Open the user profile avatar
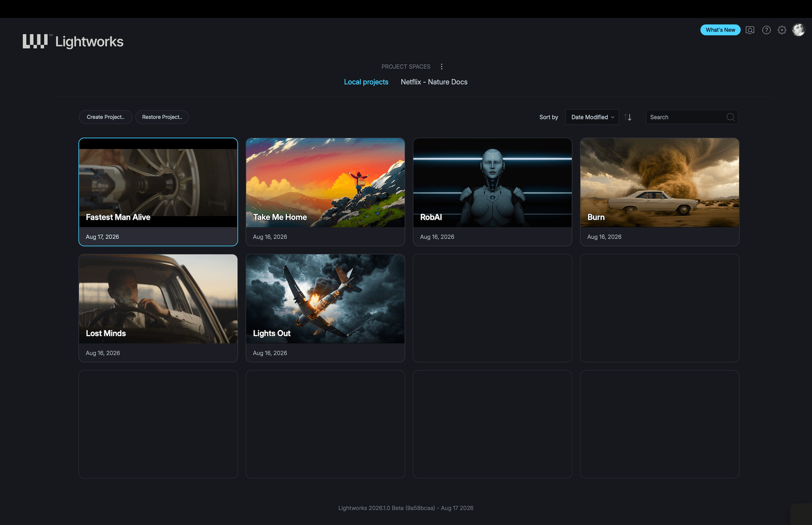 tap(799, 30)
